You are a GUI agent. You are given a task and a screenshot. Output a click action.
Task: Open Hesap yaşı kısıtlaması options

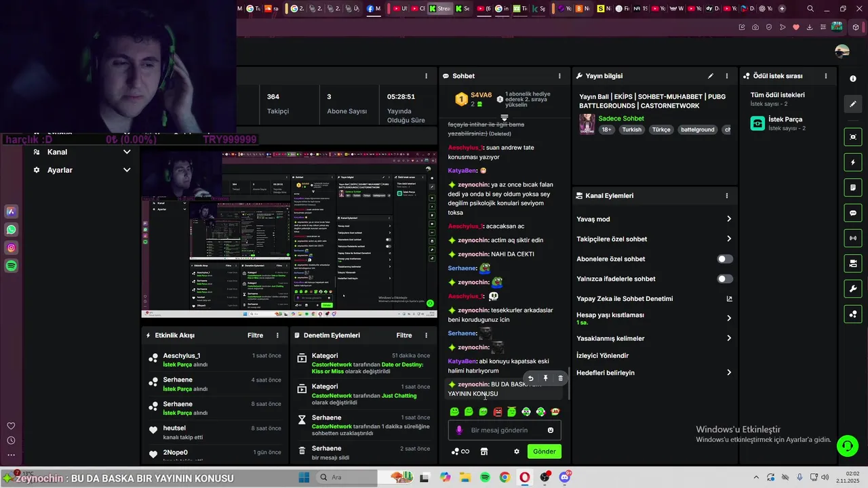coord(654,319)
